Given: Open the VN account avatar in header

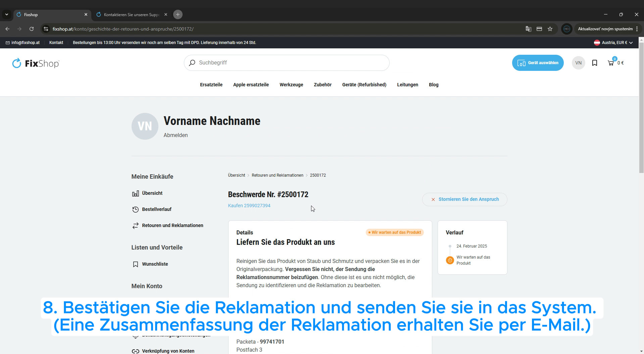Looking at the screenshot, I should click(578, 63).
